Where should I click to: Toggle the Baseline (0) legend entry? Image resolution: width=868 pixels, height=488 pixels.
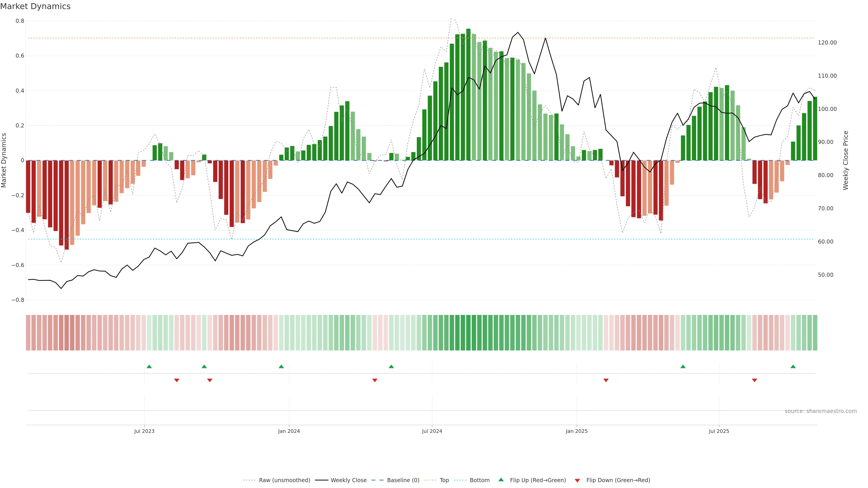pyautogui.click(x=403, y=480)
